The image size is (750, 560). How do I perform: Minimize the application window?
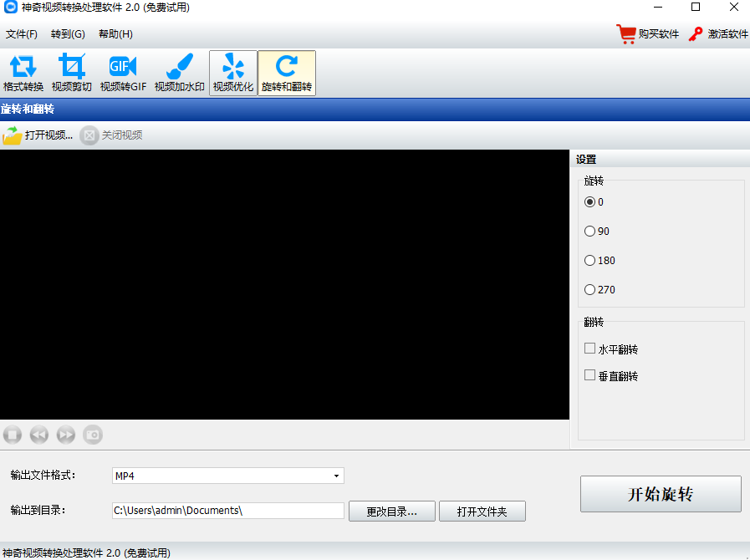click(x=658, y=8)
